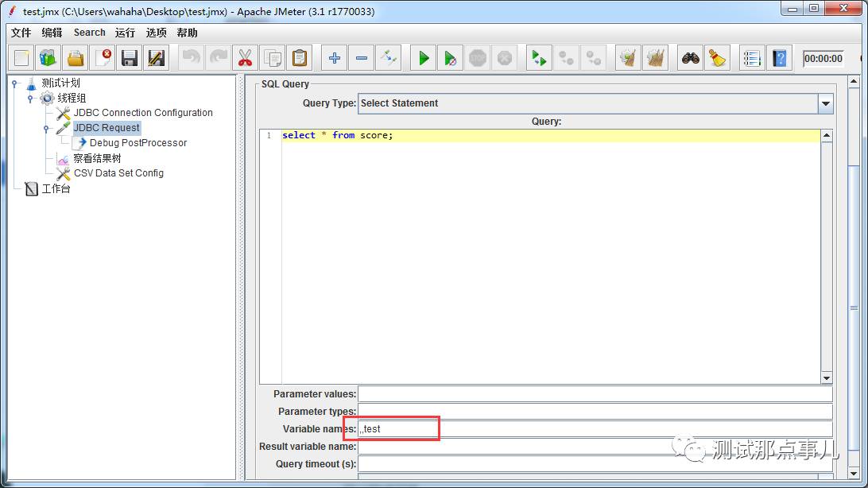Click query editor scrollbar down arrow
Image resolution: width=868 pixels, height=488 pixels.
click(x=827, y=378)
